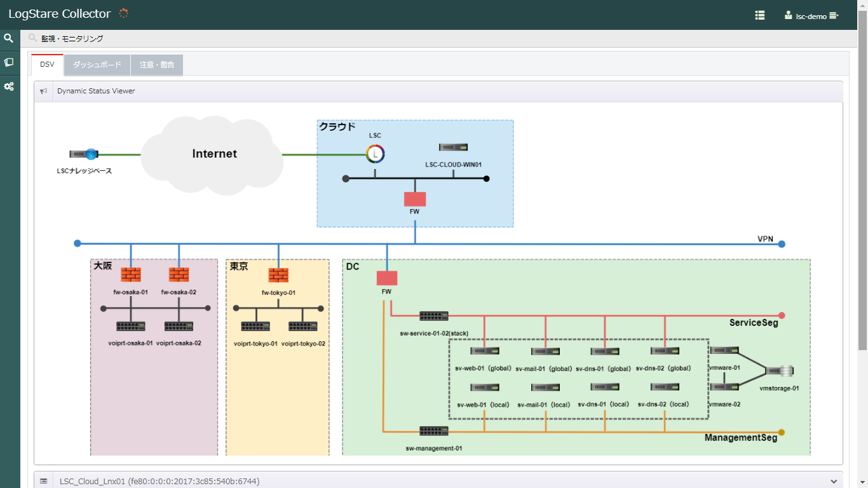This screenshot has width=868, height=488.
Task: Select the sv-web-01 (local) server icon
Action: (485, 387)
